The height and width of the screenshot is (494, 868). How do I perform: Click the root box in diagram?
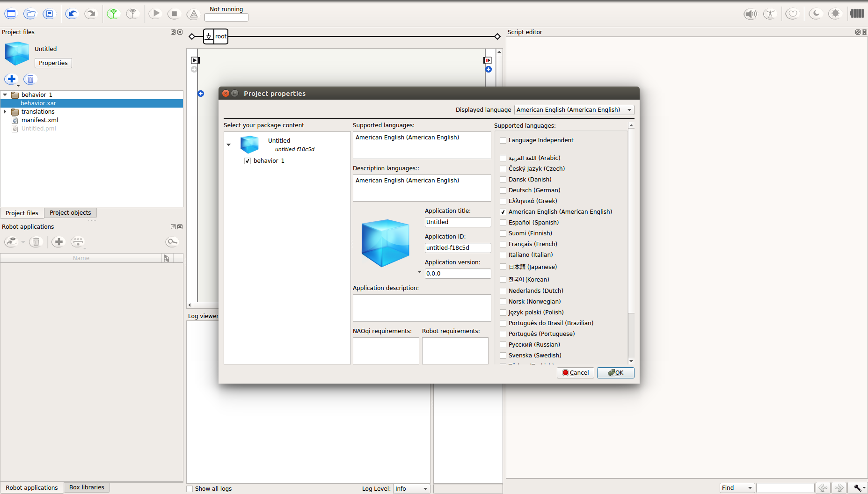(x=216, y=36)
